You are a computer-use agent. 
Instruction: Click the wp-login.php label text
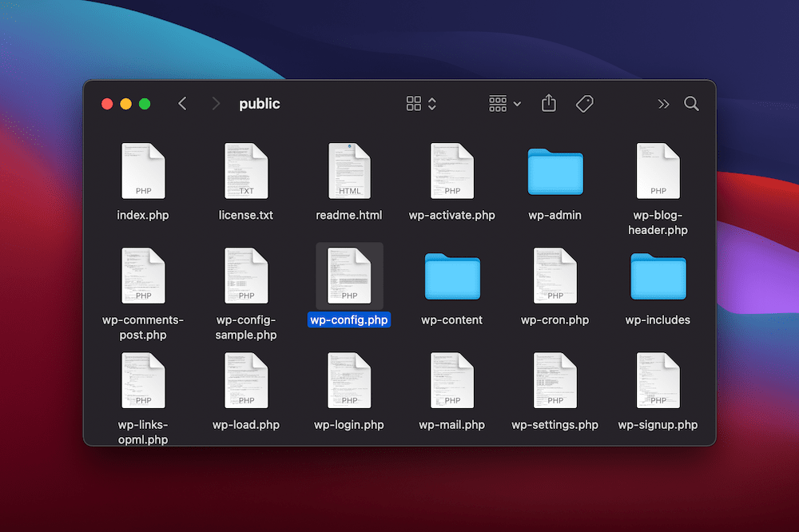[x=349, y=425]
